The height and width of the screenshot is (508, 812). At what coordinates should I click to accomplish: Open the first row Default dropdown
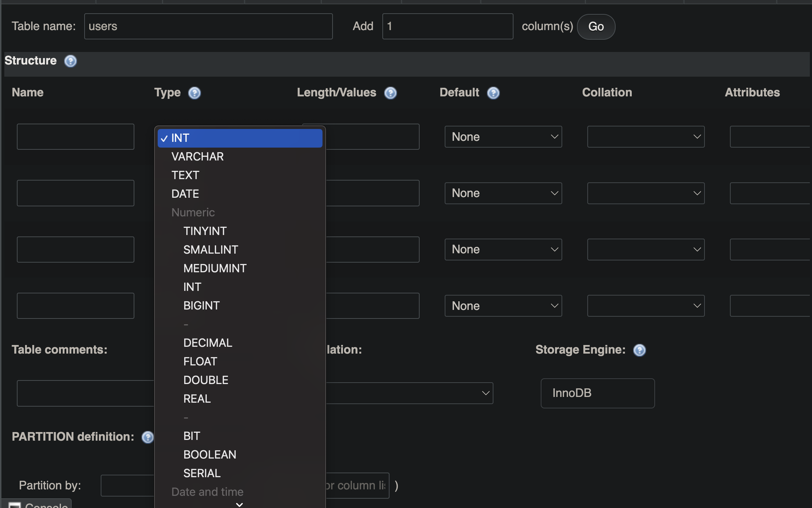tap(503, 136)
